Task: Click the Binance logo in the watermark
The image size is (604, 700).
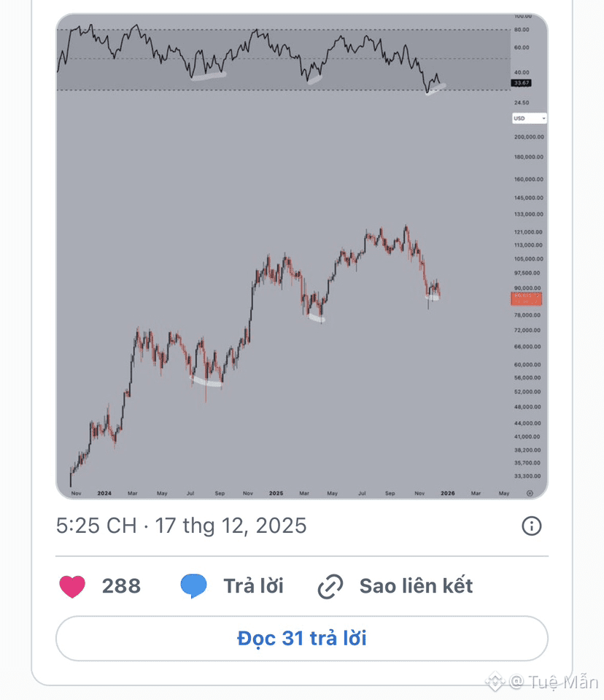Action: click(x=495, y=682)
